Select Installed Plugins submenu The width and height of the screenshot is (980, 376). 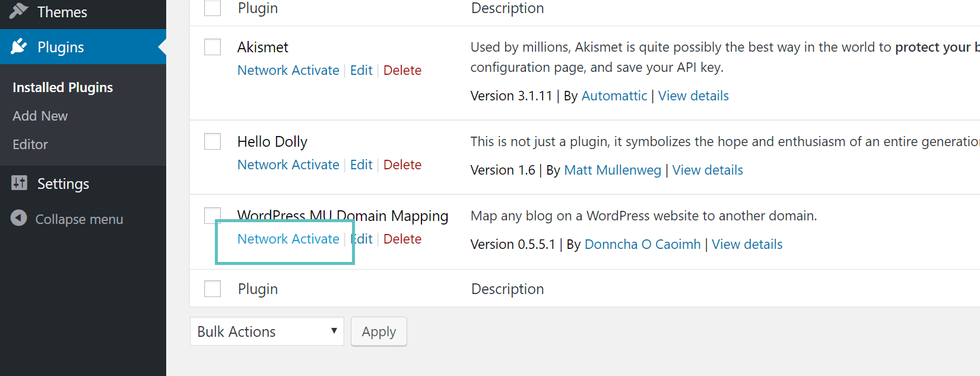(62, 87)
